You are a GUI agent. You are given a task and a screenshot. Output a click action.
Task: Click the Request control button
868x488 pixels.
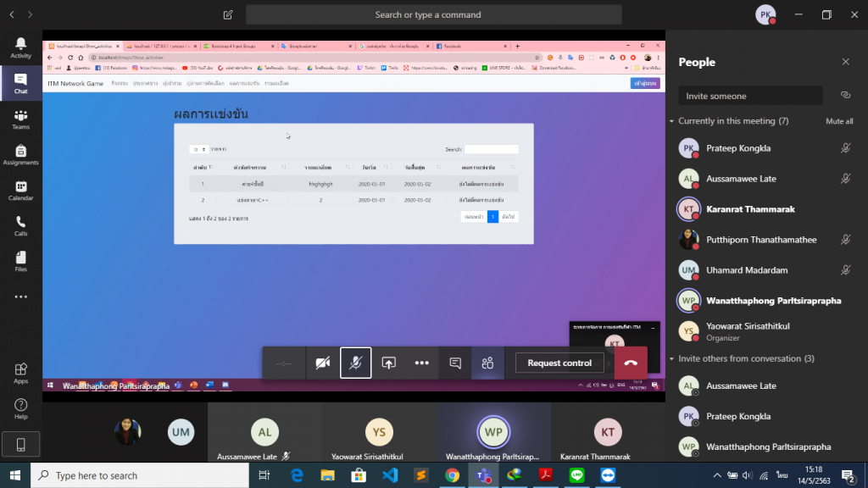tap(559, 363)
